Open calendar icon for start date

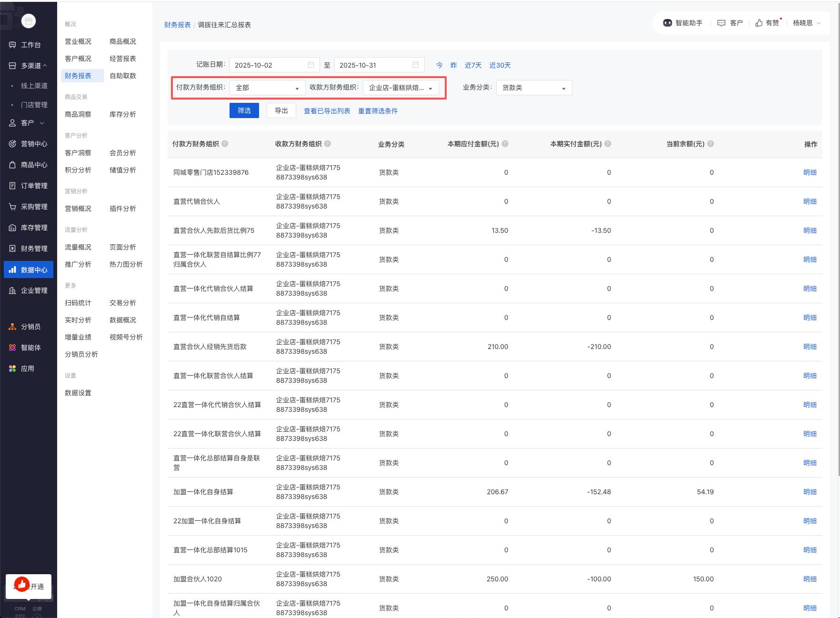pos(311,65)
